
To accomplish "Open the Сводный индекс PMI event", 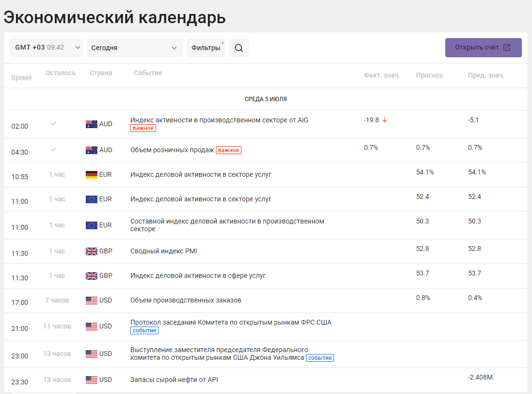I will tap(163, 251).
